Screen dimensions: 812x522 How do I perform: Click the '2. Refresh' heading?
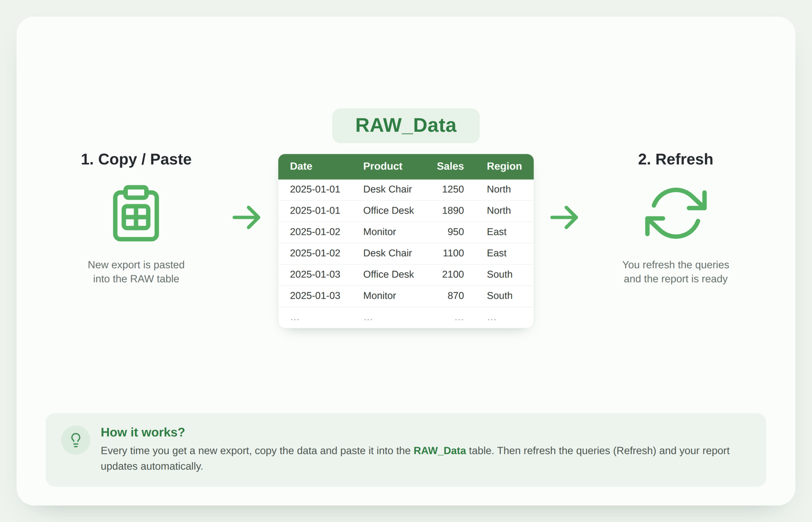pos(675,159)
